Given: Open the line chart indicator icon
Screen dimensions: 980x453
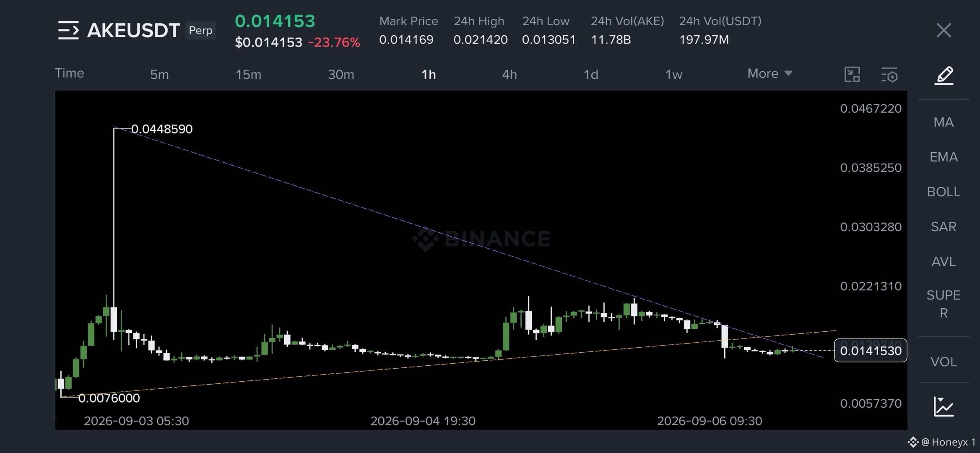Looking at the screenshot, I should [944, 406].
